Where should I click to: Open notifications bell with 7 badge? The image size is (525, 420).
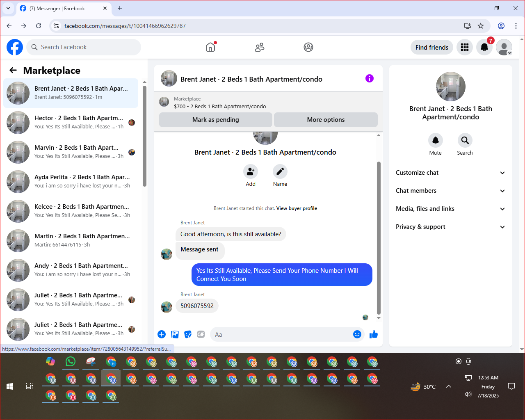[484, 47]
